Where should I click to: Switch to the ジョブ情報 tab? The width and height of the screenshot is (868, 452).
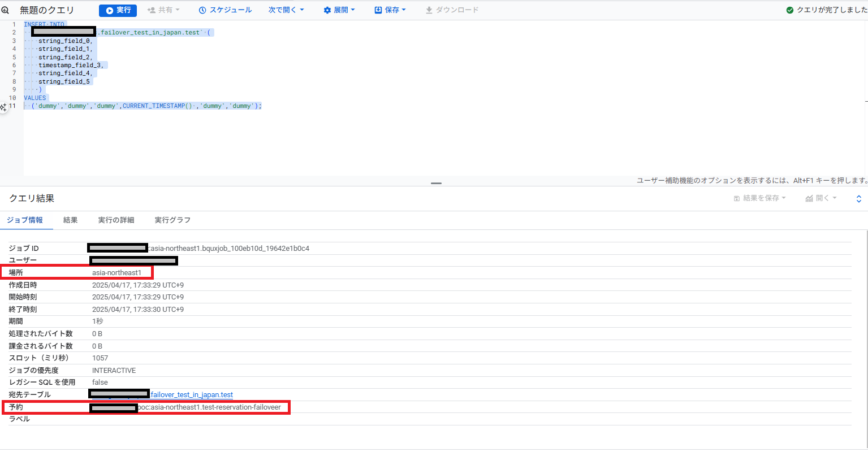point(25,220)
